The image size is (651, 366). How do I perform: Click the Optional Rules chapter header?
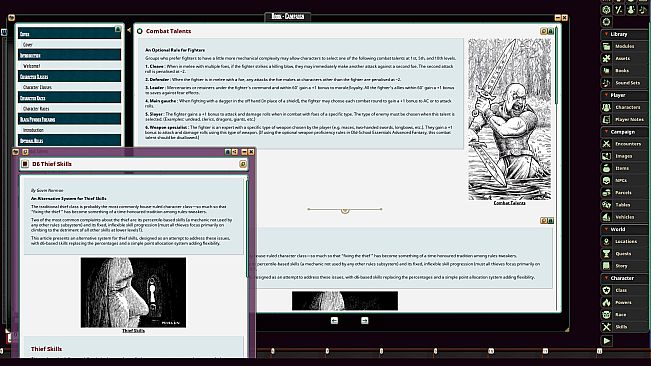69,140
